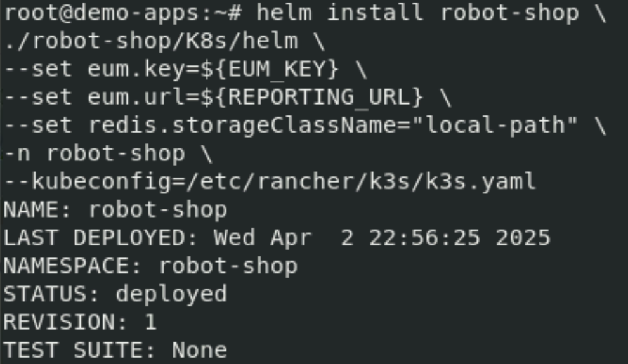Image resolution: width=628 pixels, height=364 pixels.
Task: Click the word helm in command
Action: point(284,12)
